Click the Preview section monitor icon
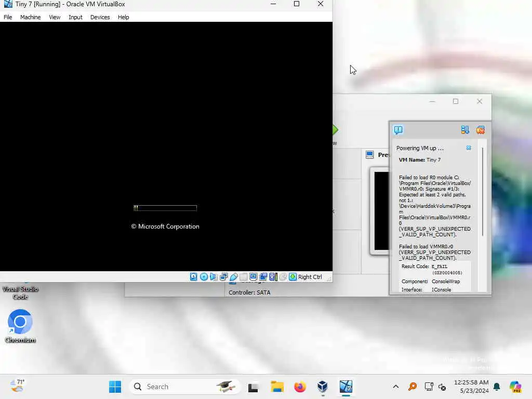Screen dimensions: 532x399 (x=369, y=155)
